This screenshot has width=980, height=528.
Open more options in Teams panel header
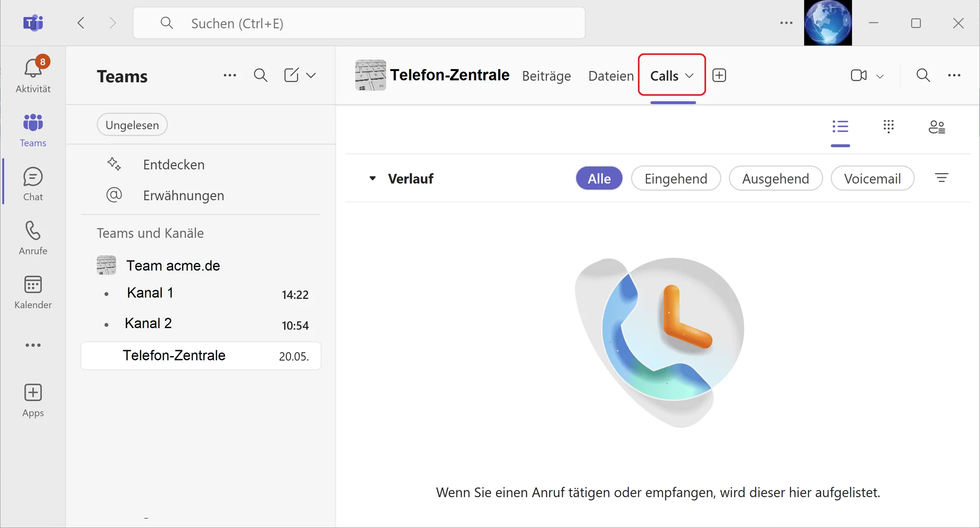(x=230, y=75)
